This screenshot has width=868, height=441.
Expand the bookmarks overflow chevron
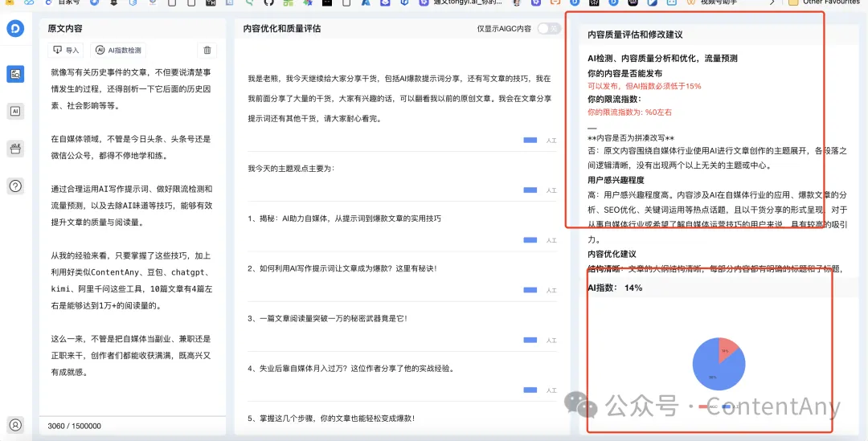(x=772, y=3)
